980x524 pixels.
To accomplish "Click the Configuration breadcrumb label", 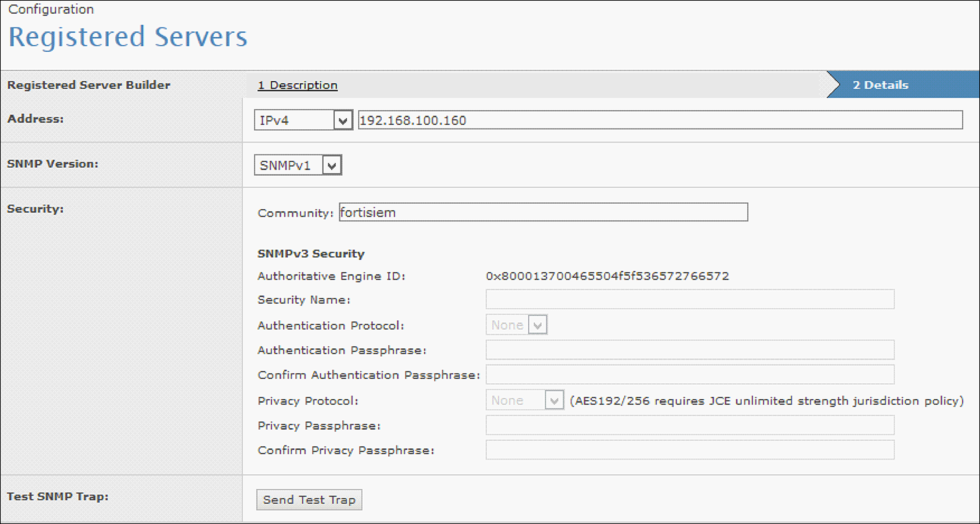I will tap(51, 9).
